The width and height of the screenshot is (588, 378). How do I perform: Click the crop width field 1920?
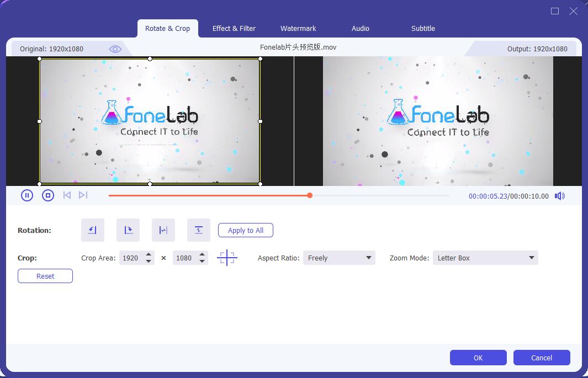tap(131, 258)
